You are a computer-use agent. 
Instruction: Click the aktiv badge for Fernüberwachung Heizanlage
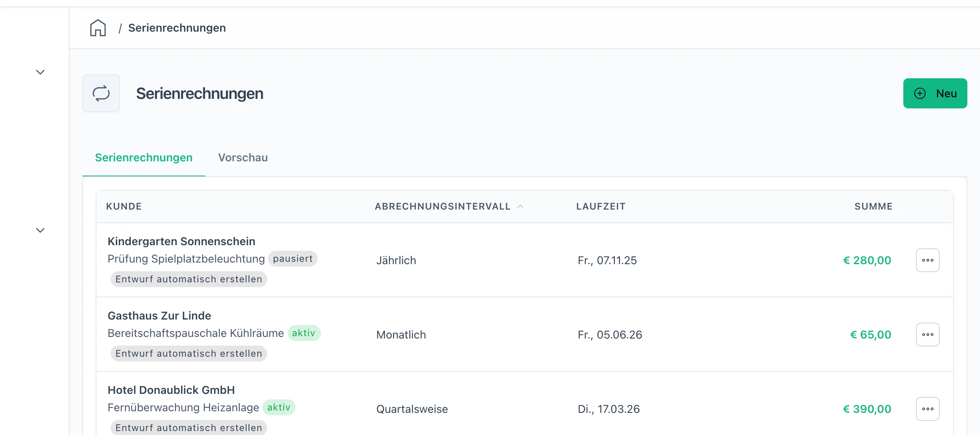279,407
